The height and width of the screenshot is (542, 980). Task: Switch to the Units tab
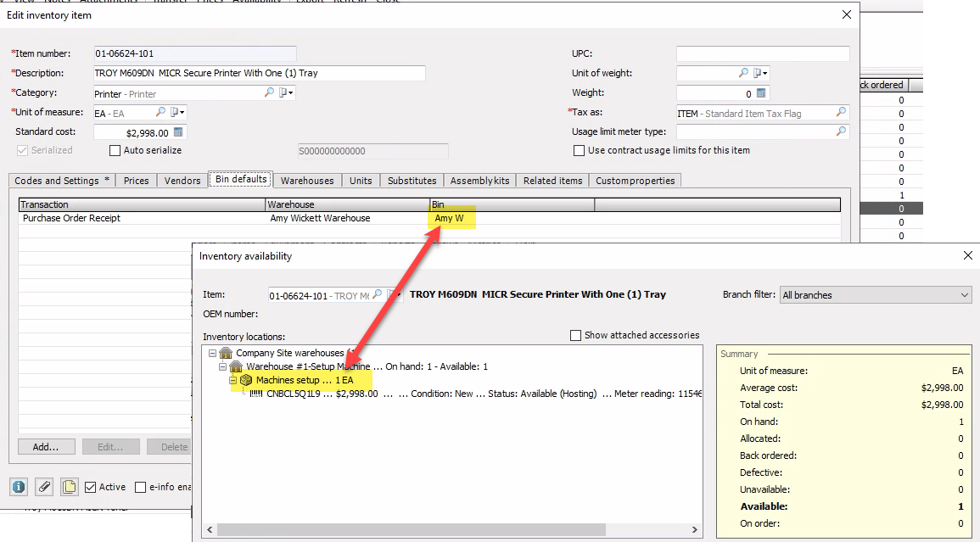pos(361,181)
